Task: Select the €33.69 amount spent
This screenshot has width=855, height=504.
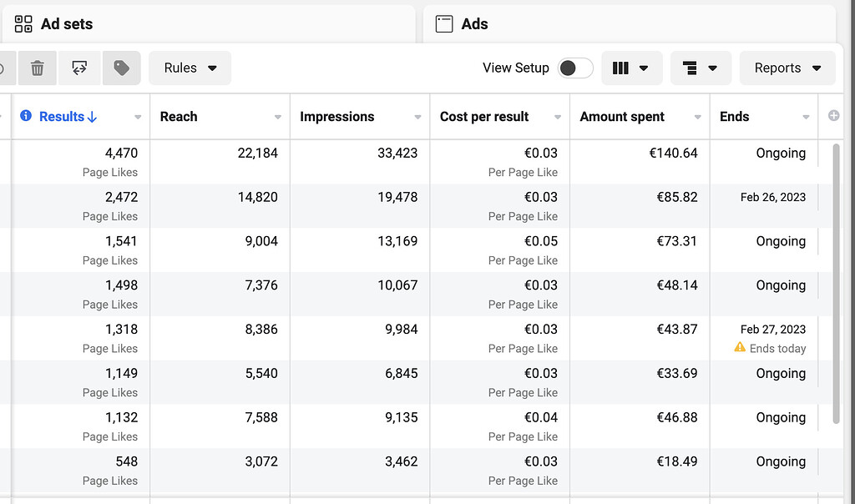Action: pos(676,374)
